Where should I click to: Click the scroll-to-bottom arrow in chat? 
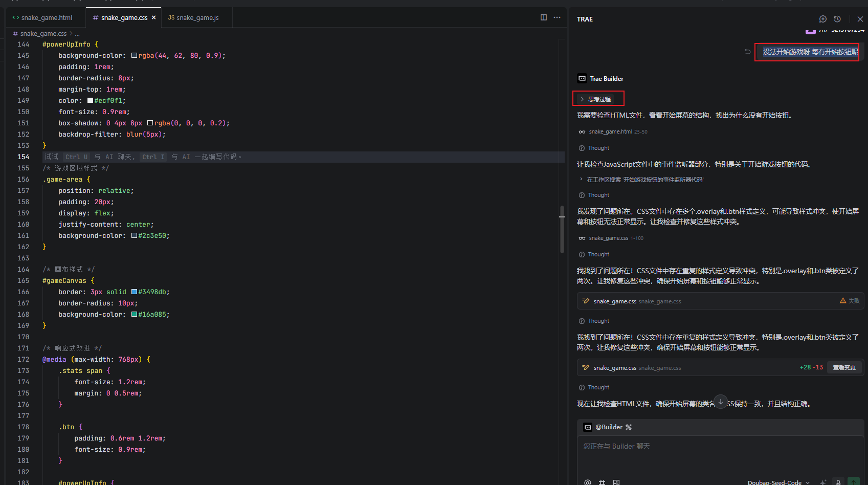(721, 402)
